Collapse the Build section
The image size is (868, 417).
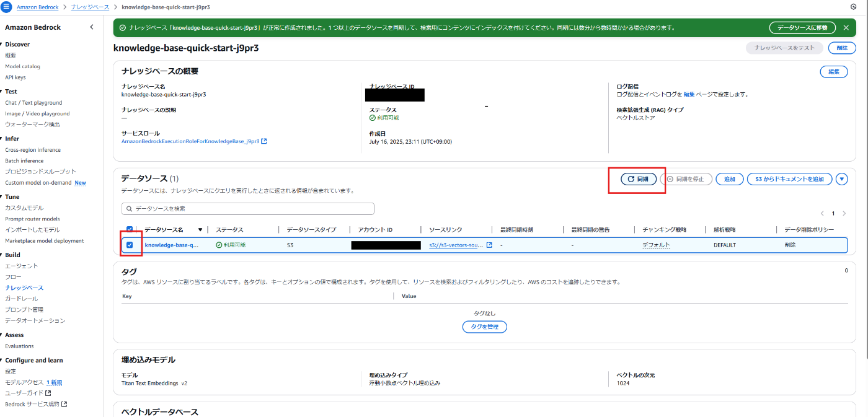[x=2, y=255]
